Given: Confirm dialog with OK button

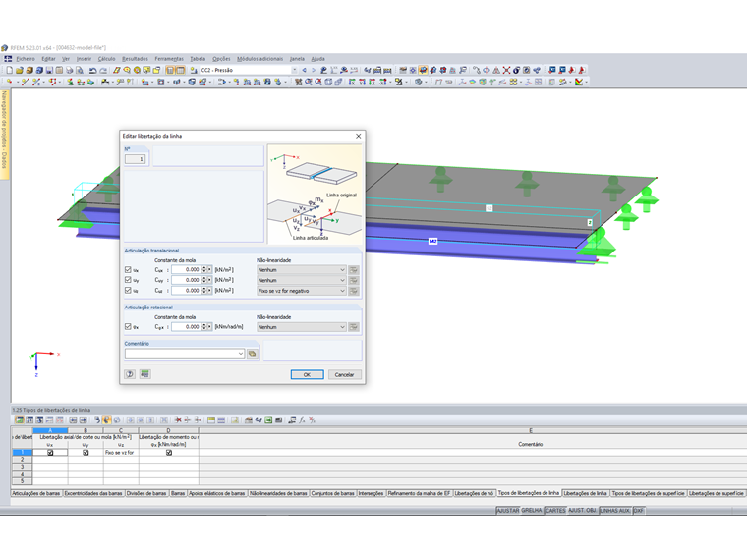Looking at the screenshot, I should [x=308, y=374].
